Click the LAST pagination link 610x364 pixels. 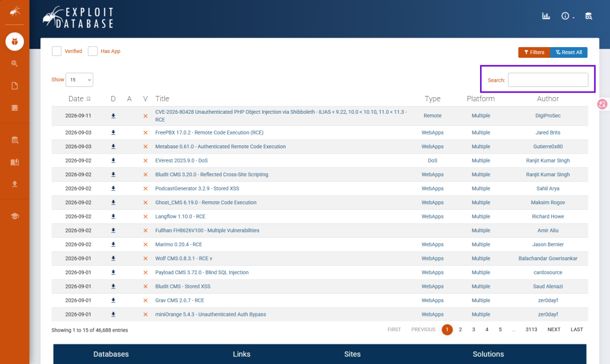[577, 330]
